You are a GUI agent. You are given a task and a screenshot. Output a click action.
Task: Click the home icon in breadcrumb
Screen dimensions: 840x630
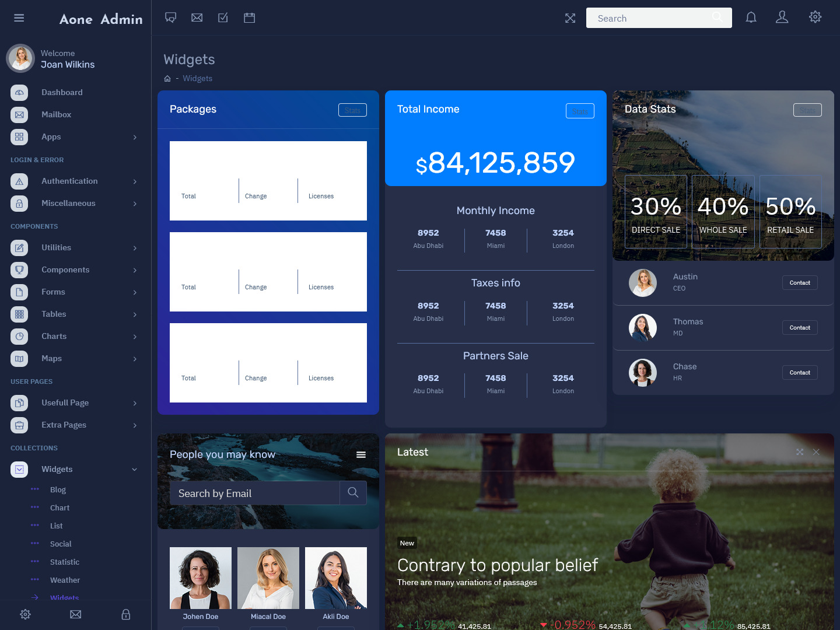(167, 79)
